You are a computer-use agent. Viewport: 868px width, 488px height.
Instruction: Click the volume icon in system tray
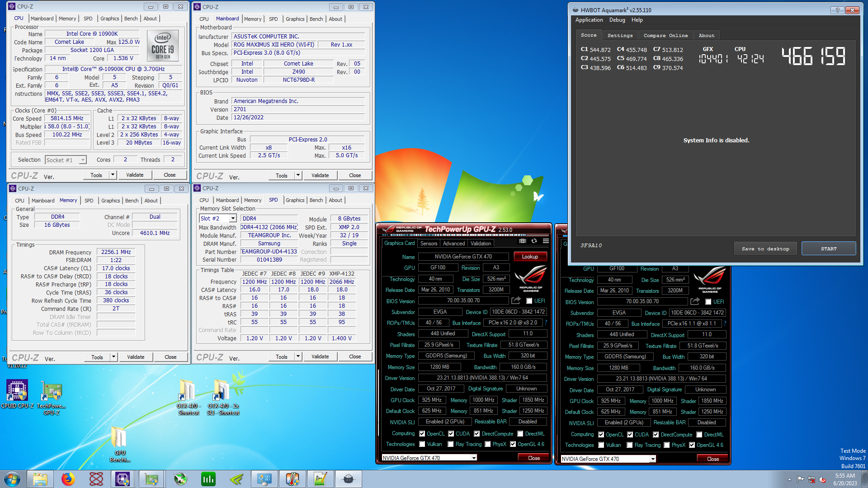(823, 479)
